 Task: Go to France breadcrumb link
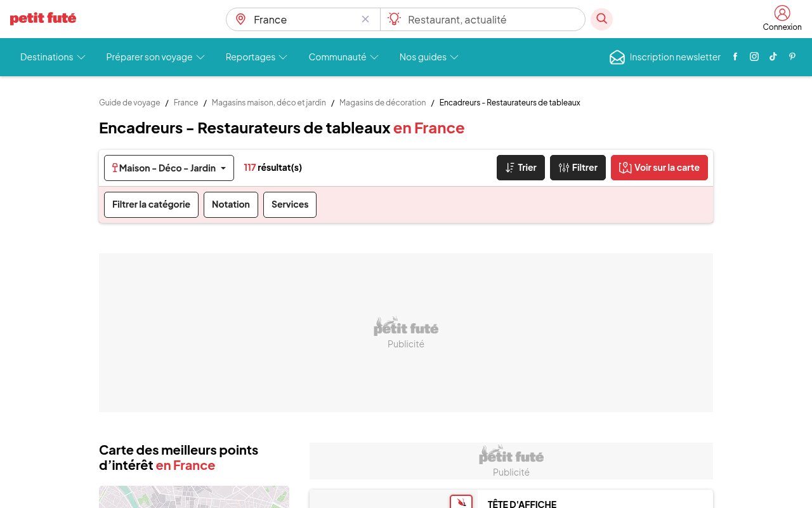click(186, 102)
